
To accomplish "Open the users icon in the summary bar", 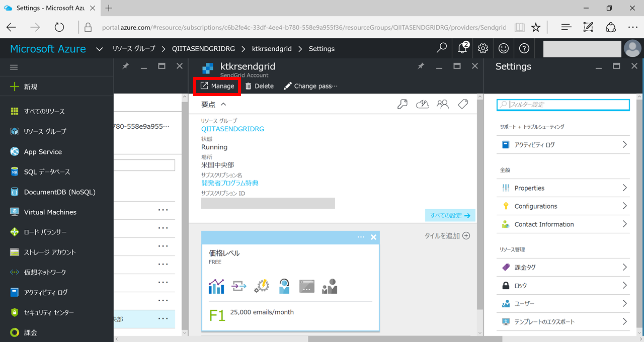I will pyautogui.click(x=443, y=104).
